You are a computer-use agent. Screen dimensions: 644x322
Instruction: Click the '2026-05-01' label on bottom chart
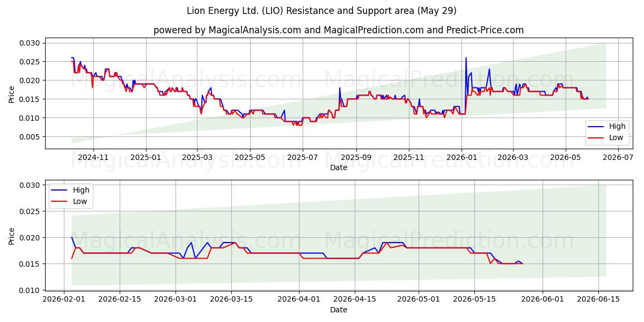click(419, 300)
